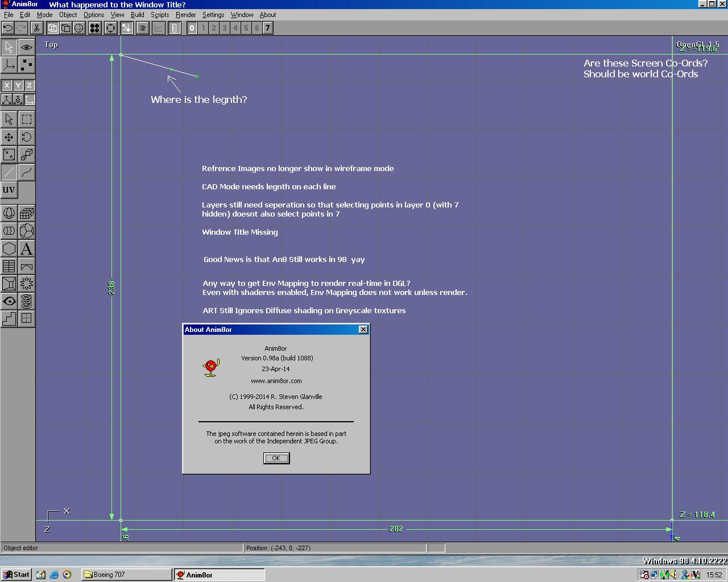Select the arrow edit-mode tool at top left
The image size is (728, 582).
9,47
